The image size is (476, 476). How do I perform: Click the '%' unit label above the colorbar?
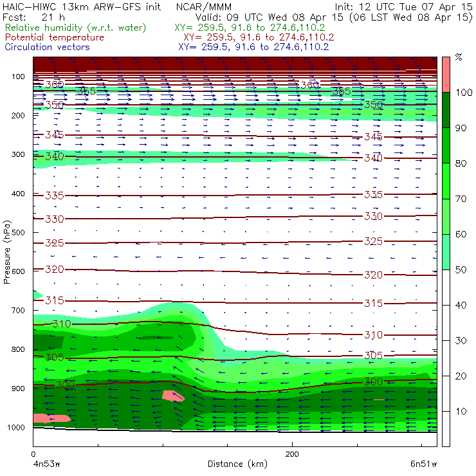click(459, 57)
